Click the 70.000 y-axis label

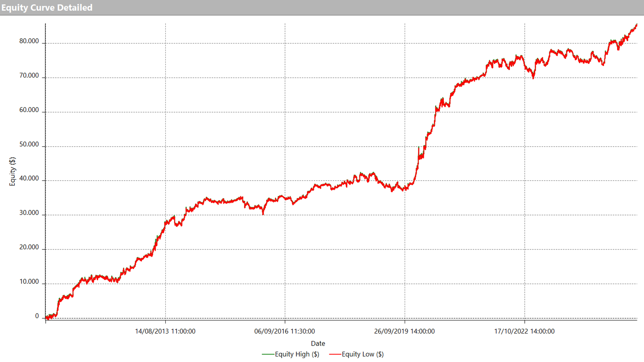tap(29, 75)
